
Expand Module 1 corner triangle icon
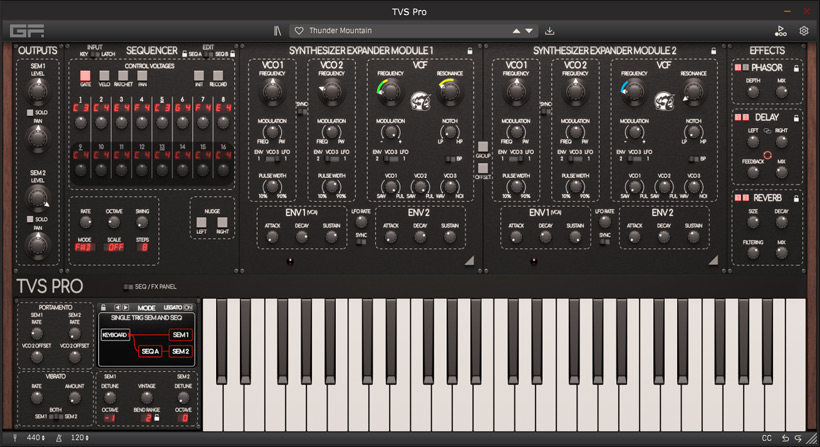click(x=470, y=260)
